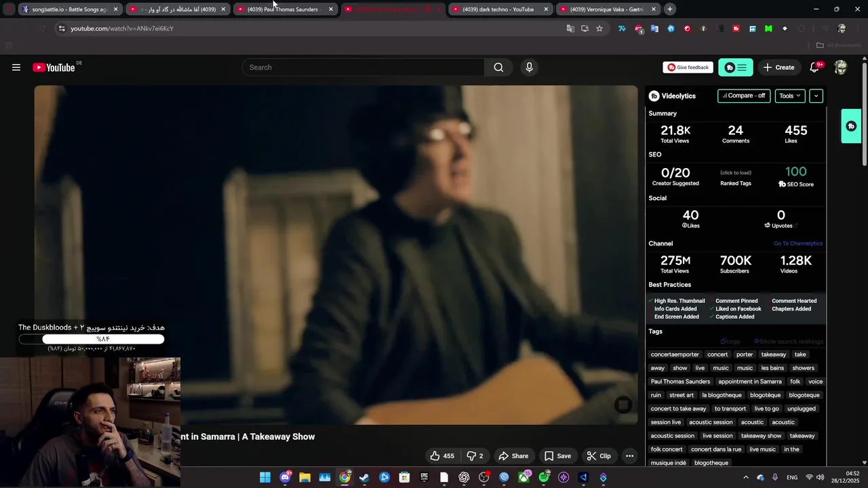Bookmark this page with the star icon

pos(599,28)
